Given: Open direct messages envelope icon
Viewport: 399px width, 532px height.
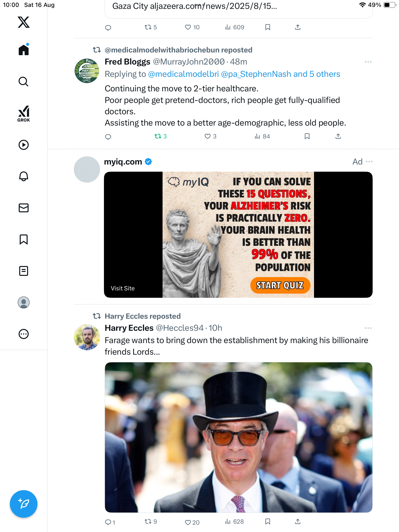Looking at the screenshot, I should 24,208.
